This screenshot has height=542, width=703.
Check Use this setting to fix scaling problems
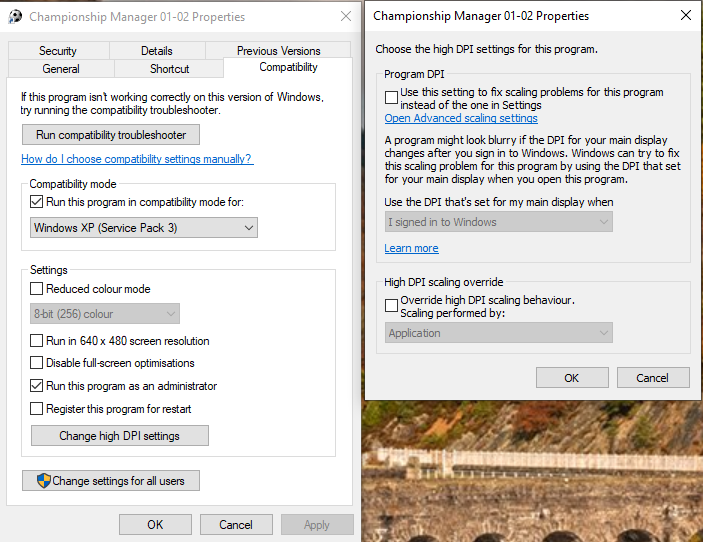click(x=391, y=97)
